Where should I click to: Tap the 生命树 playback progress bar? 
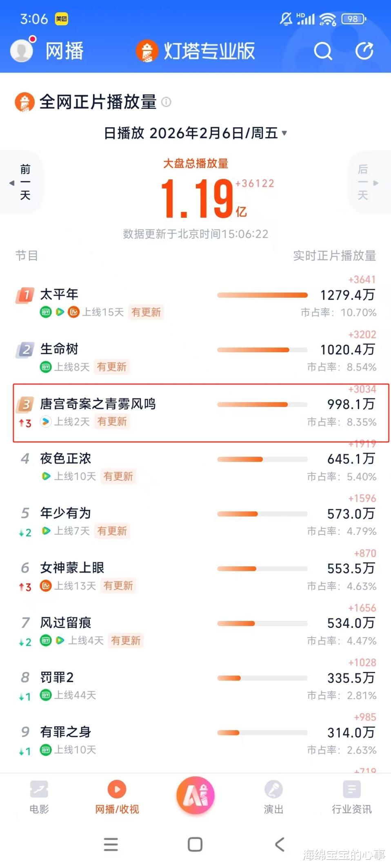[x=262, y=350]
